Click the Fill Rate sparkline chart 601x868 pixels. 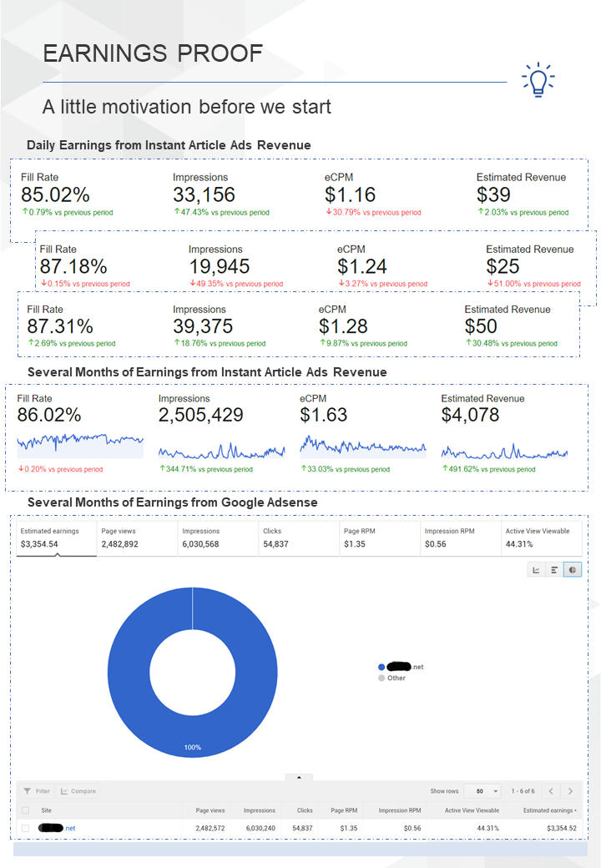point(80,445)
